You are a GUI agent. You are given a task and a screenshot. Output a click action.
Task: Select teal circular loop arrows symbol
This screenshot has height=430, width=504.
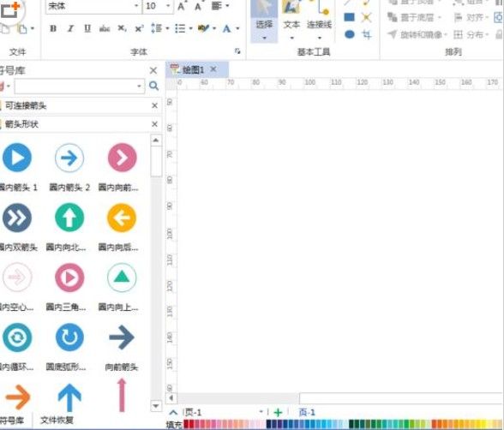(x=17, y=337)
